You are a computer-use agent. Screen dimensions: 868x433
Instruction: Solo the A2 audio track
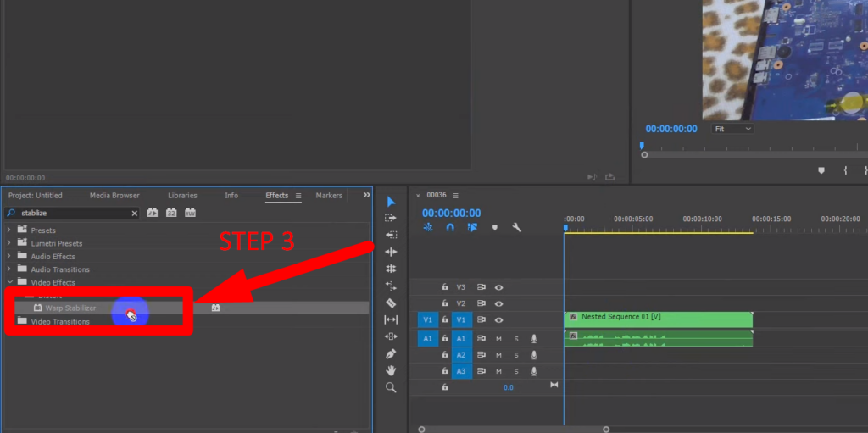click(x=515, y=355)
